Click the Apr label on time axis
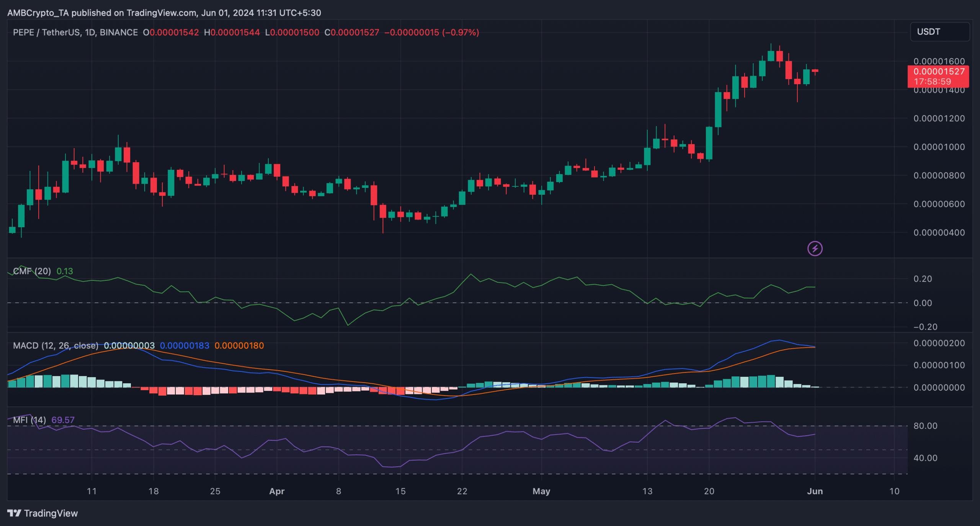Viewport: 980px width, 526px height. 277,492
